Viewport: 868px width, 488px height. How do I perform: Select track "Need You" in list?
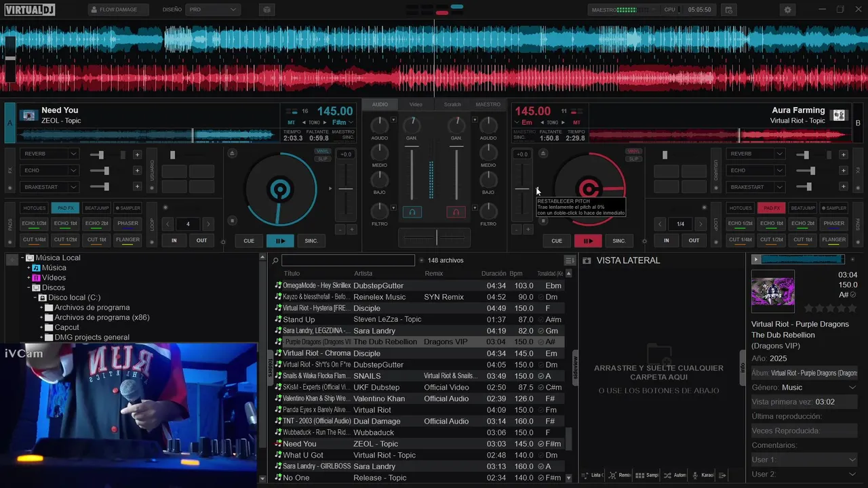418,444
